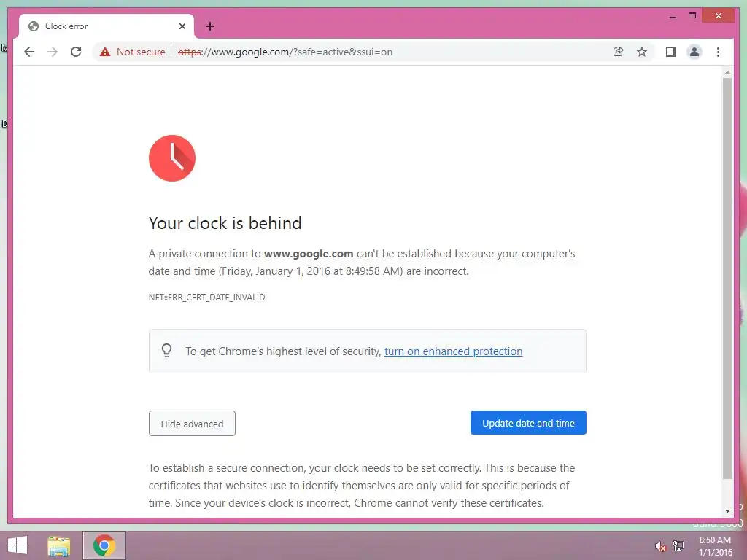Close the Chrome window
747x560 pixels.
(719, 16)
